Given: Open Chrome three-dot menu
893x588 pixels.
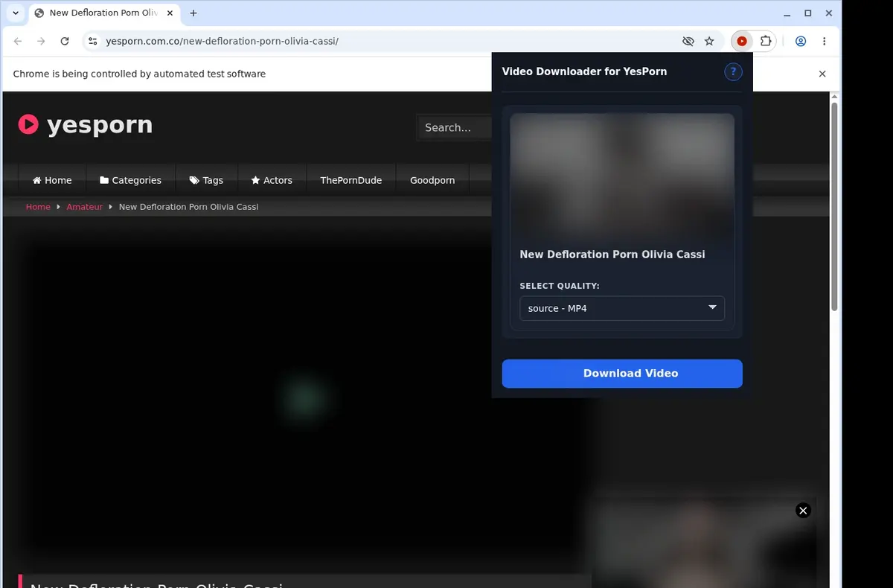Looking at the screenshot, I should 825,42.
